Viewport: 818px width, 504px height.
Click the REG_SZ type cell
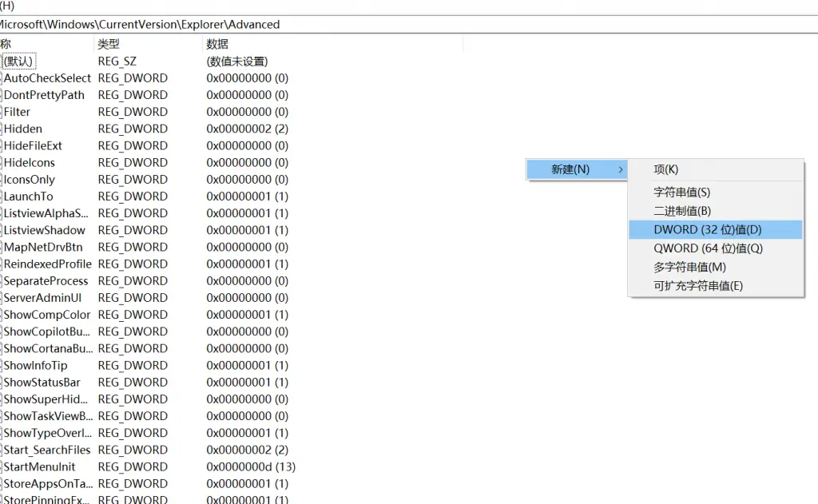coord(117,62)
